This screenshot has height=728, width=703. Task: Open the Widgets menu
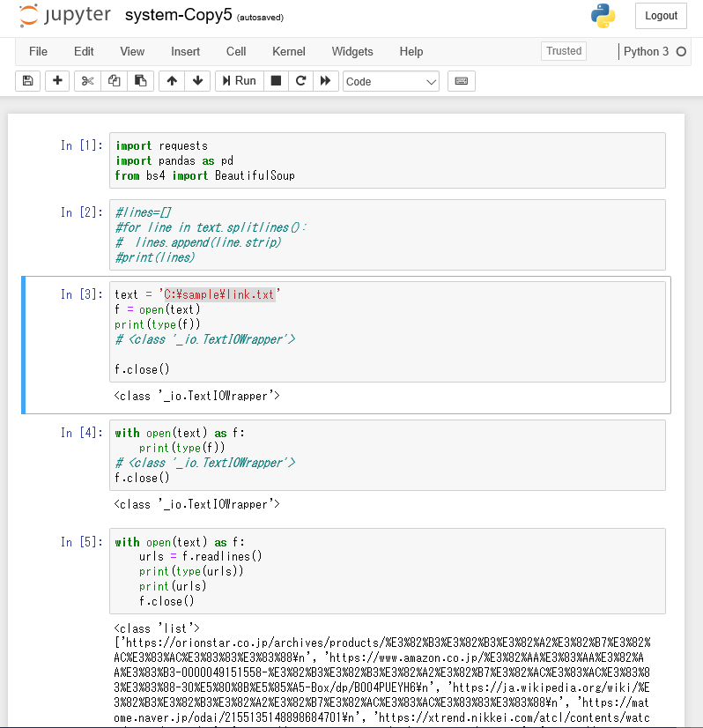point(352,52)
